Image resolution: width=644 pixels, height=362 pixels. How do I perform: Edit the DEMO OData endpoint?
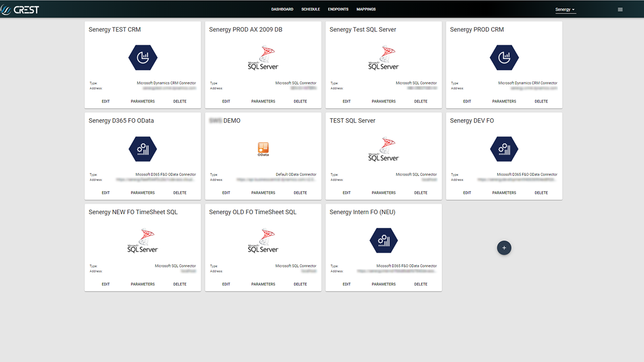[x=226, y=193]
